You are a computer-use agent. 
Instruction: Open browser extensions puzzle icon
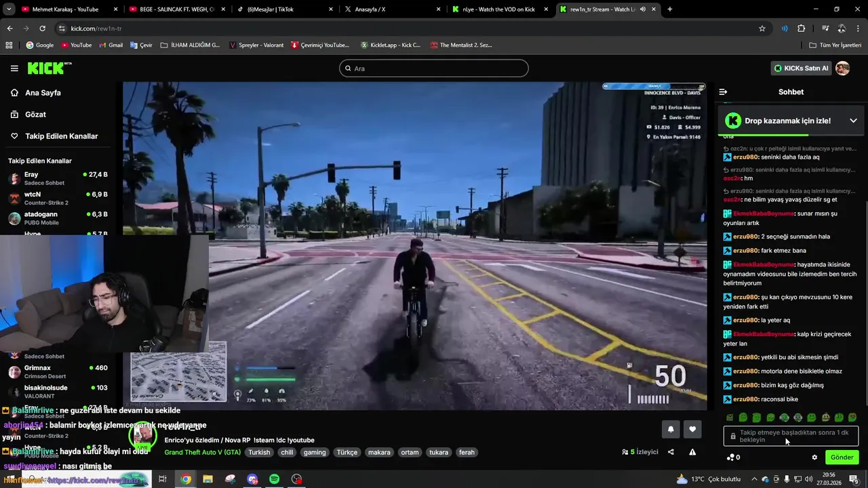pos(801,28)
